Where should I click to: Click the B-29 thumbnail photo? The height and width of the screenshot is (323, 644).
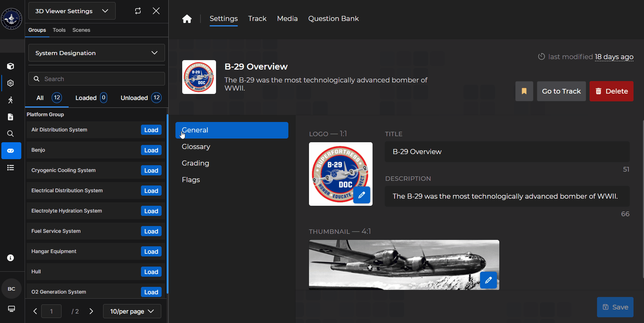point(404,265)
